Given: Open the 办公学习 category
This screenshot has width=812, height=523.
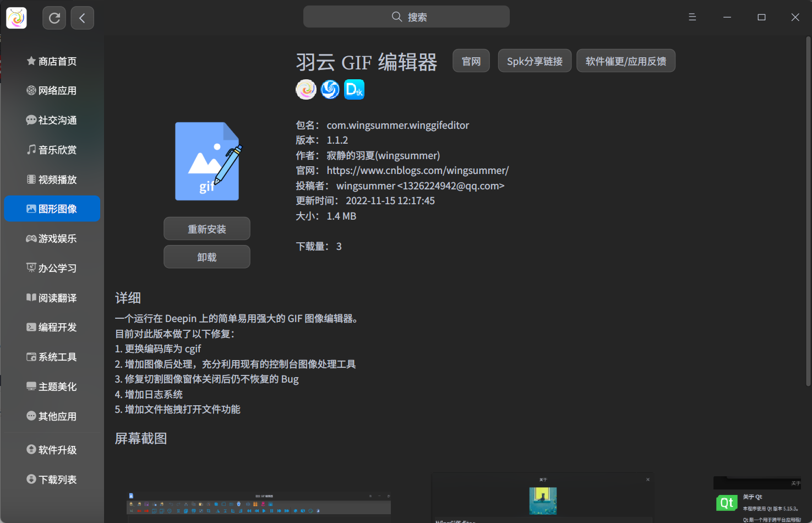Looking at the screenshot, I should pos(52,268).
